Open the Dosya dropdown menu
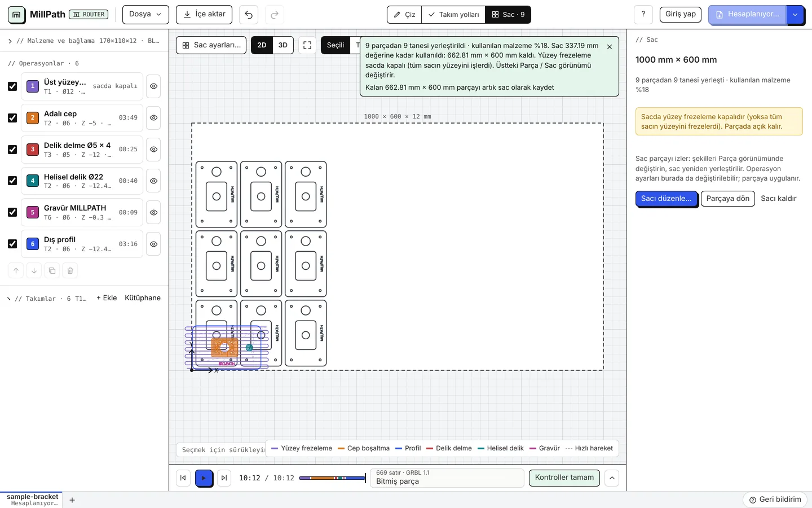The width and height of the screenshot is (812, 508). point(145,15)
